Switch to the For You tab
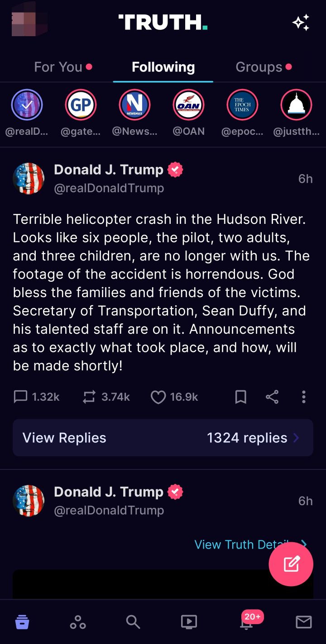Screen dimensions: 326x644 pyautogui.click(x=58, y=67)
